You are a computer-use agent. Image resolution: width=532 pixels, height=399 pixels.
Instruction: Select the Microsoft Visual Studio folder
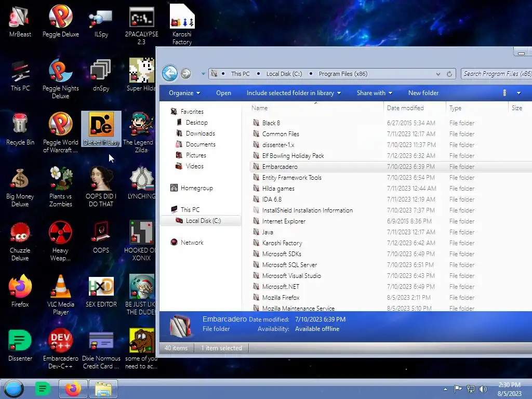point(291,275)
